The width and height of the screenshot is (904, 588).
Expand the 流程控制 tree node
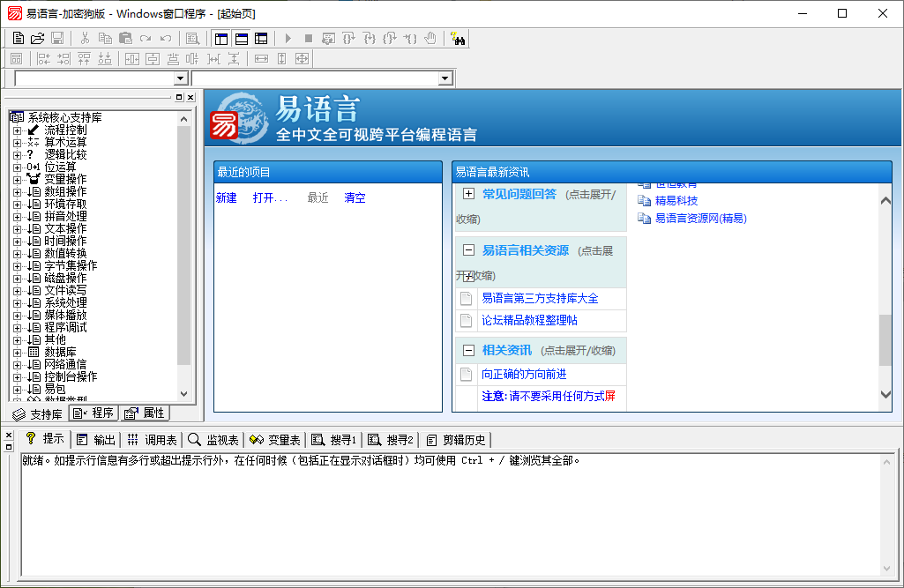pos(17,130)
